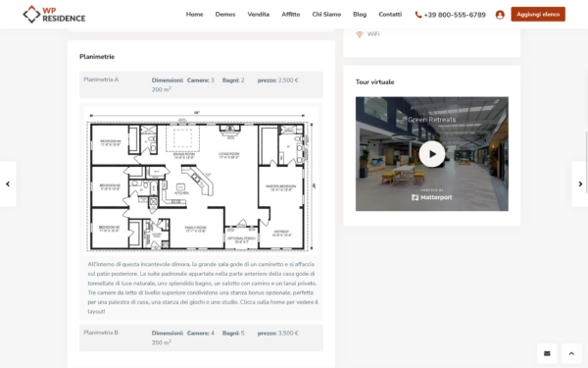Click the back-to-top chevron button
Viewport: 588px width, 368px height.
571,353
